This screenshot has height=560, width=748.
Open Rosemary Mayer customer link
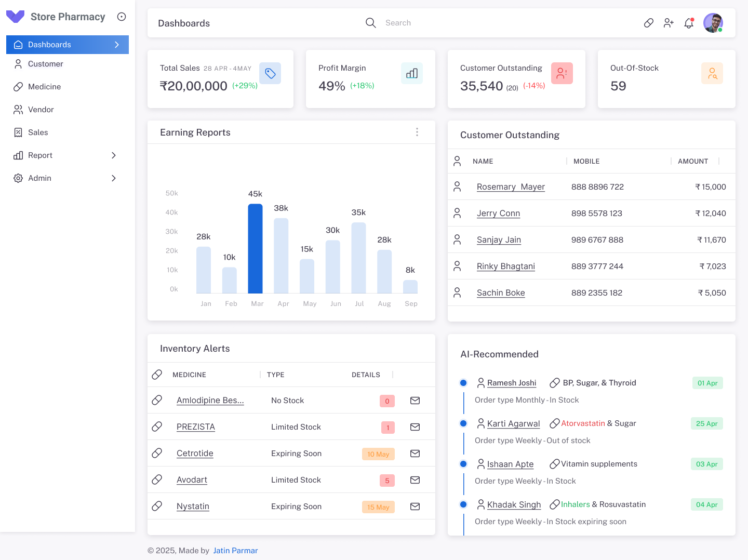(x=511, y=187)
